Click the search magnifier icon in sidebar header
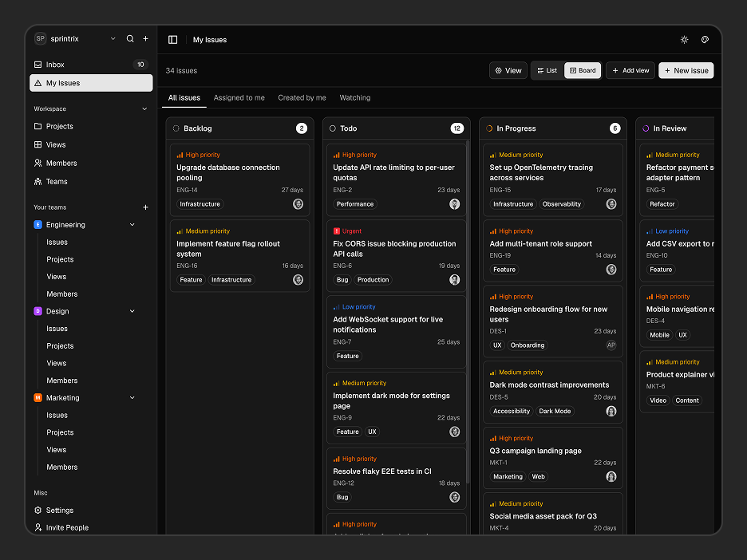747x560 pixels. 130,38
